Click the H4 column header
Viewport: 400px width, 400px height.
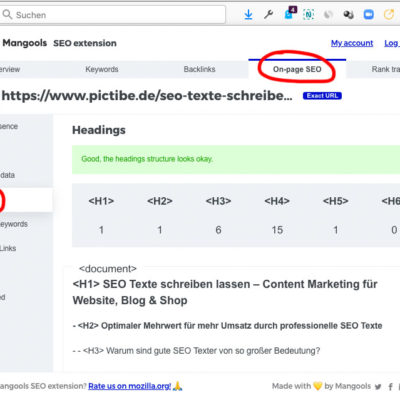[x=277, y=201]
